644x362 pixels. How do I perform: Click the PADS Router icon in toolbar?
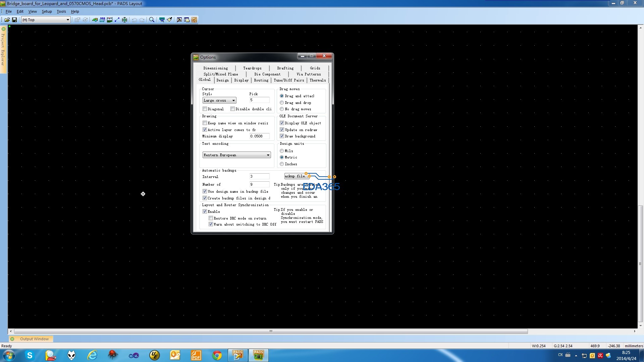pos(194,20)
